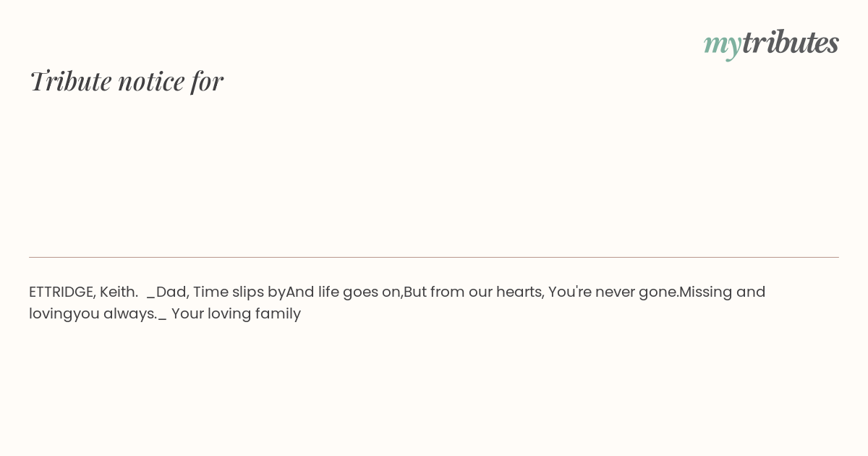Image resolution: width=868 pixels, height=456 pixels.
Task: Click the phrase "You're never gone"
Action: pyautogui.click(x=613, y=292)
